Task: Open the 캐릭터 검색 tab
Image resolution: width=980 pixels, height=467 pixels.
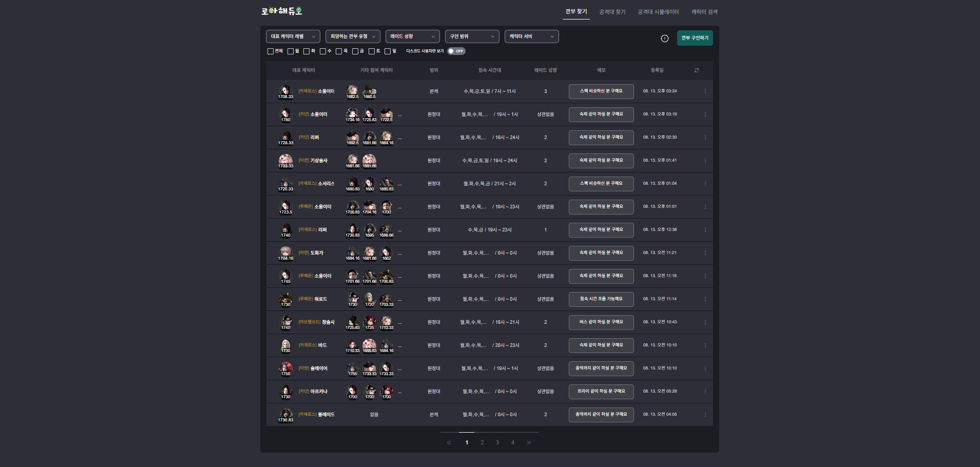Action: point(704,12)
